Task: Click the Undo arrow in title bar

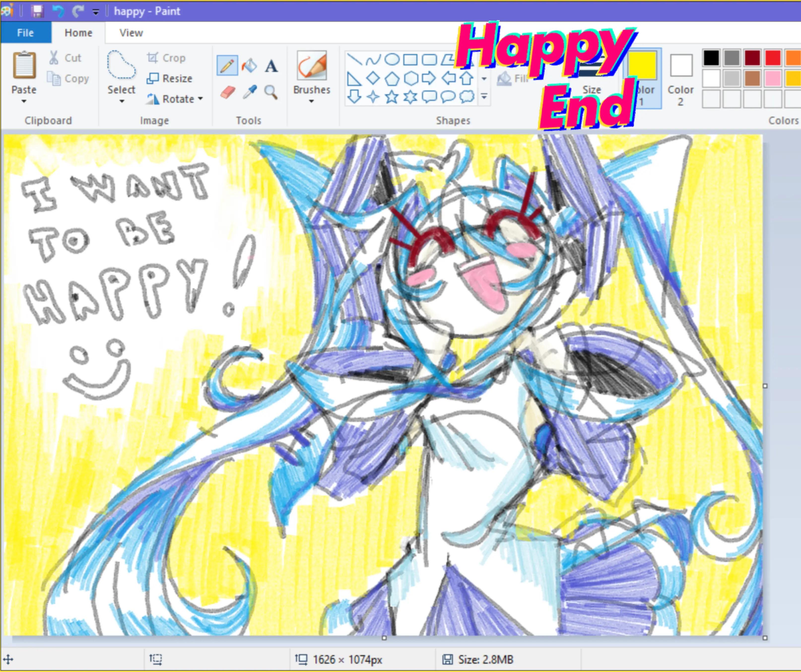Action: (58, 11)
